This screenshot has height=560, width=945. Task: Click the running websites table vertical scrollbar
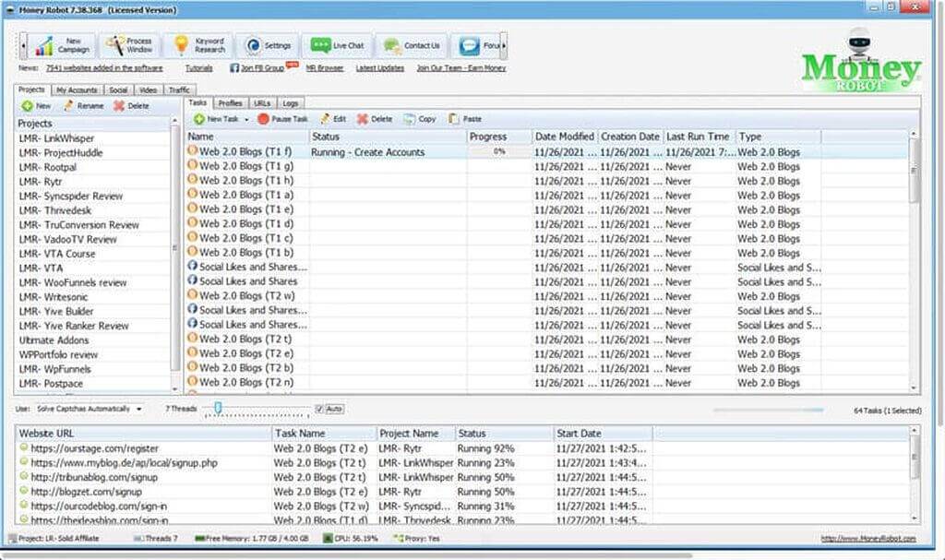click(914, 474)
